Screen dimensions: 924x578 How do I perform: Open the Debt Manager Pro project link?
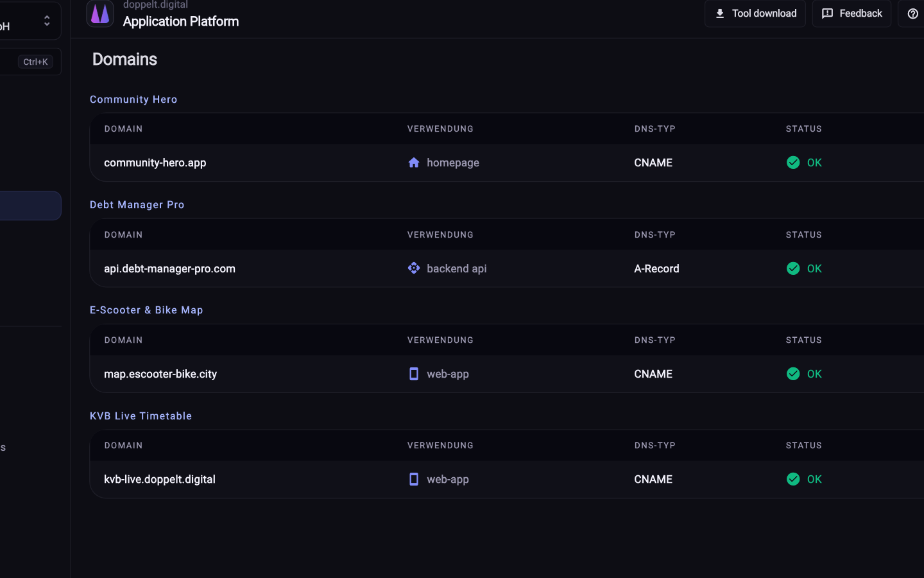tap(137, 205)
